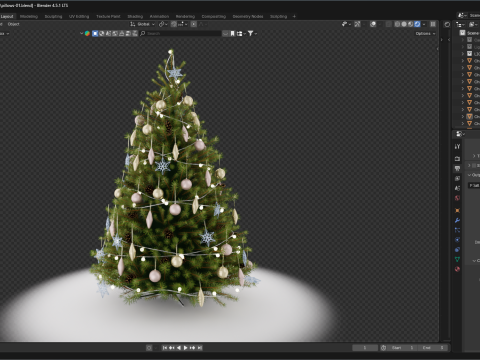Switch to the Shading workspace tab

(135, 16)
